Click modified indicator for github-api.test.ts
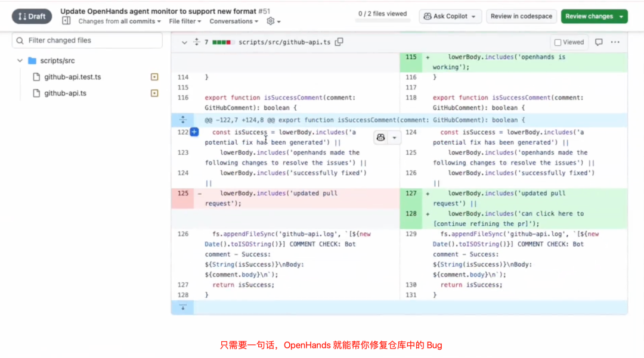This screenshot has height=358, width=644. [154, 77]
